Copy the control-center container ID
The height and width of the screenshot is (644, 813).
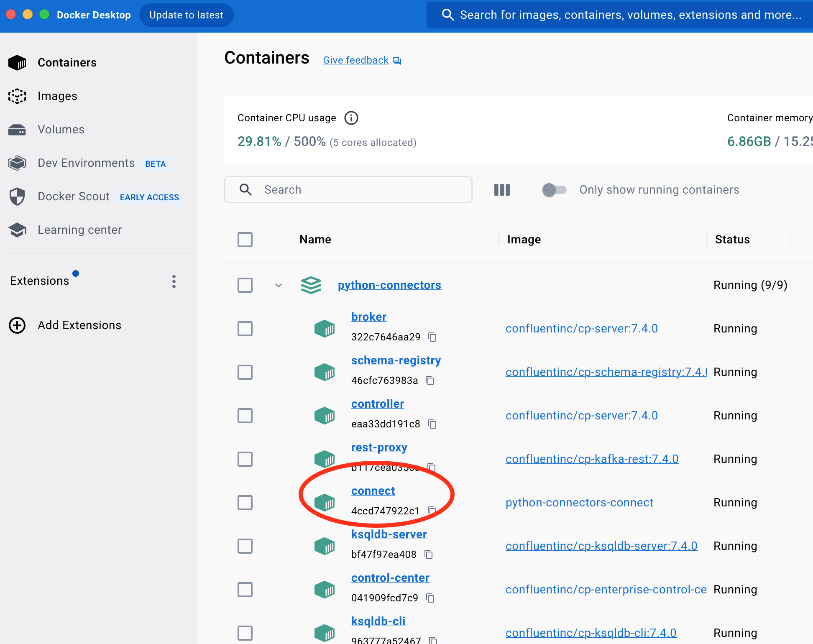tap(430, 598)
